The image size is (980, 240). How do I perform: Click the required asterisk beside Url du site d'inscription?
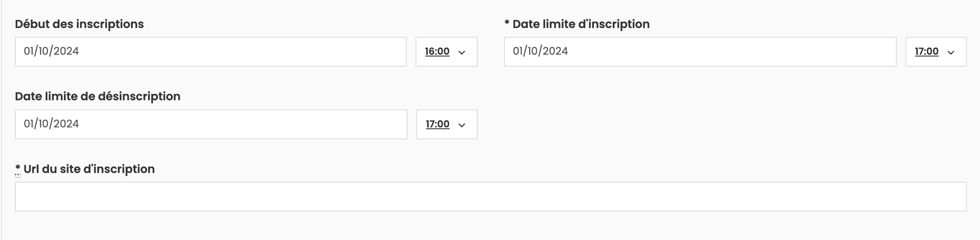click(x=18, y=169)
